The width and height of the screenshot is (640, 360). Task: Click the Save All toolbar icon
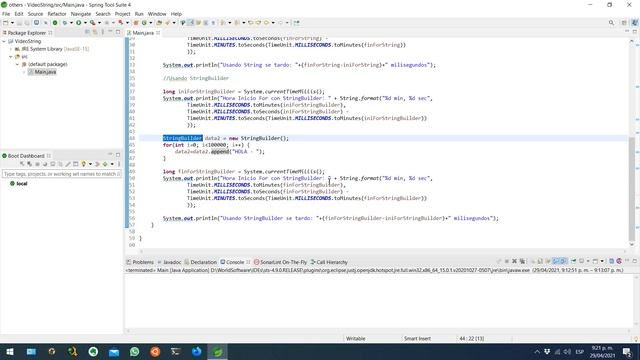(x=27, y=23)
